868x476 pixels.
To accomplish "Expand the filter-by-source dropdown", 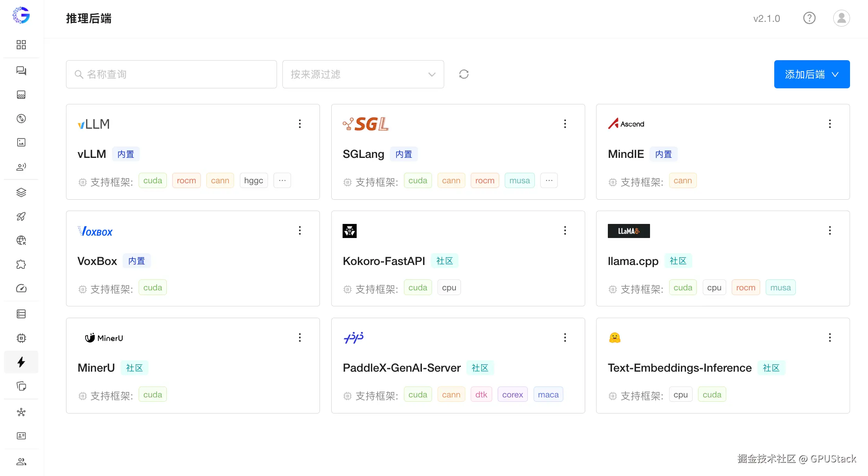I will (363, 74).
